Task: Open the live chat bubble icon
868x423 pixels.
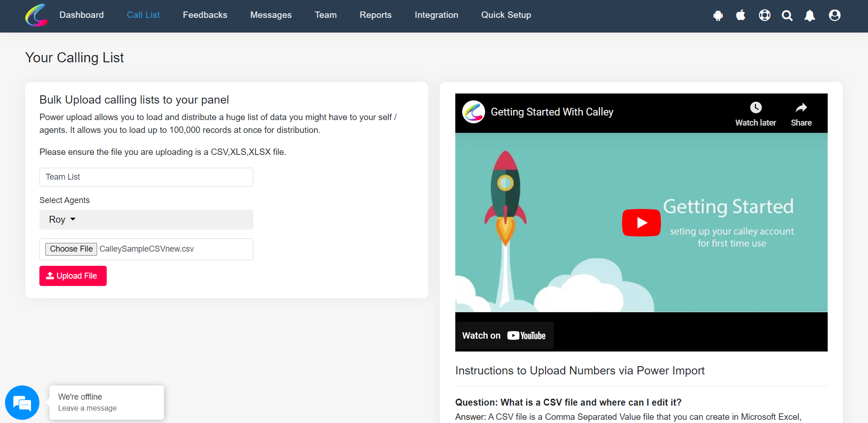Action: tap(22, 402)
